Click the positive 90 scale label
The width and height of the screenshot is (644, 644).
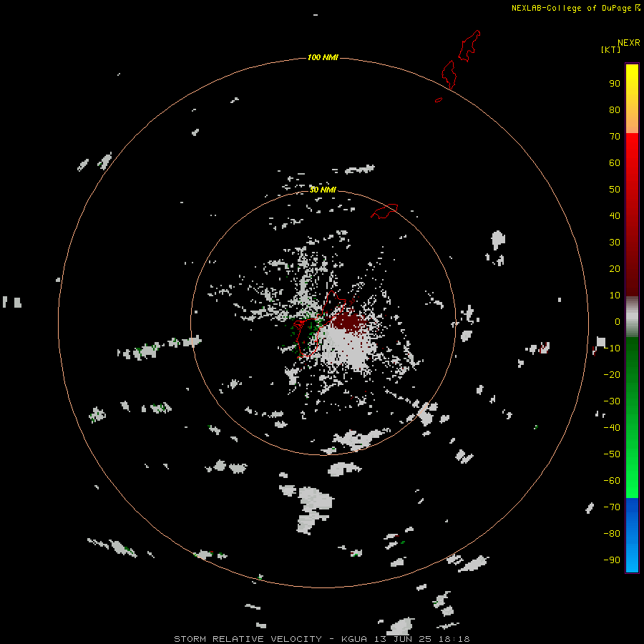(615, 84)
